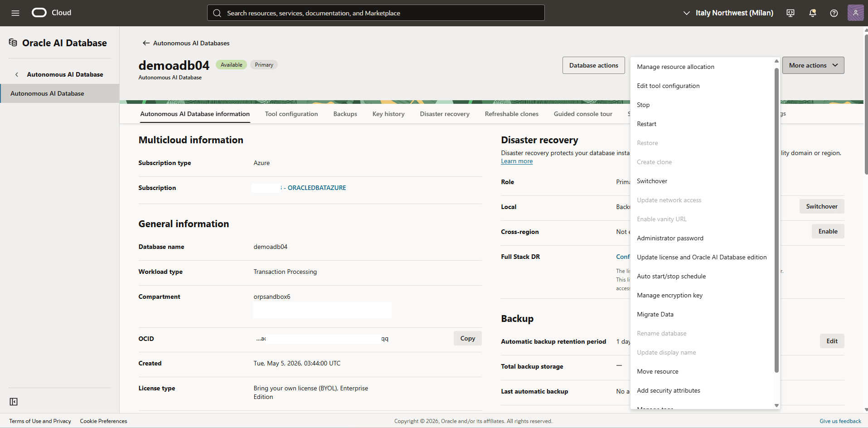Enable Cross-region disaster recovery
Screen dimensions: 868x428
828,231
